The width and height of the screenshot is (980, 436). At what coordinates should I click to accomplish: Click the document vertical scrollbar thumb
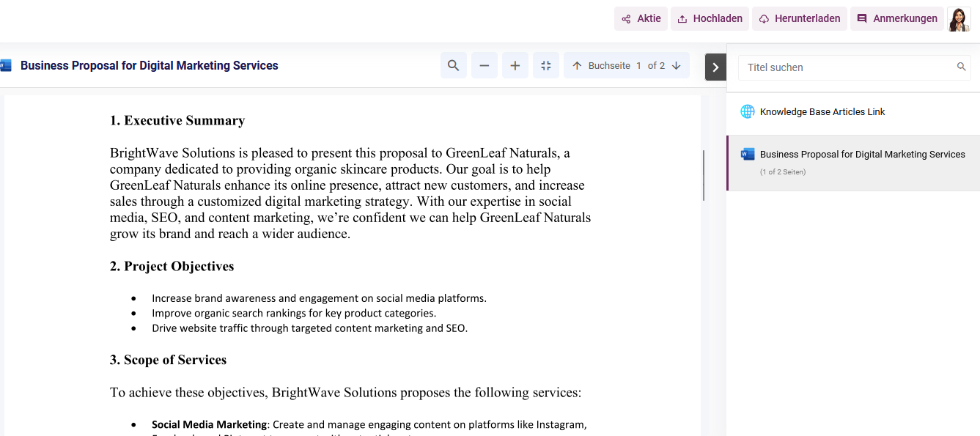(704, 175)
